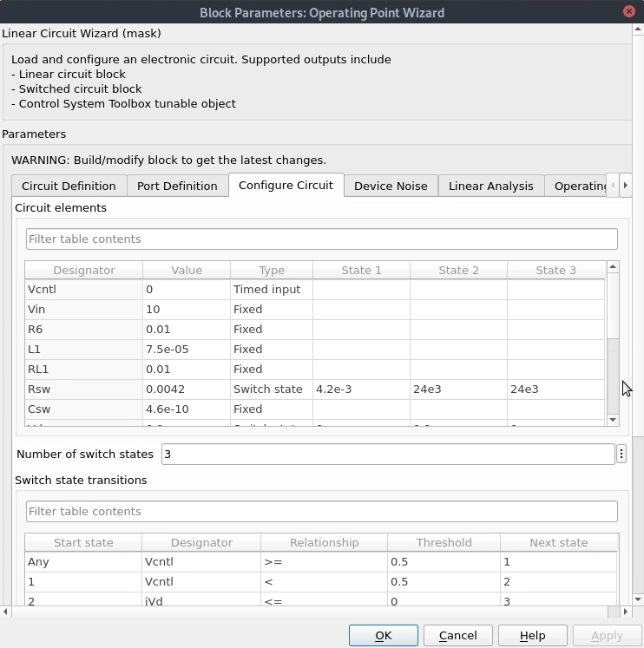Select the Csw designator cell

84,409
